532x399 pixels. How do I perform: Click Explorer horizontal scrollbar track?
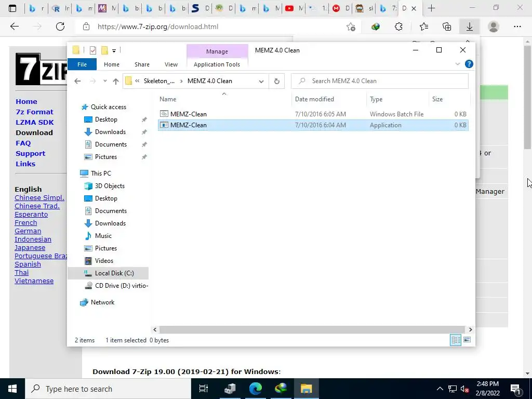312,329
